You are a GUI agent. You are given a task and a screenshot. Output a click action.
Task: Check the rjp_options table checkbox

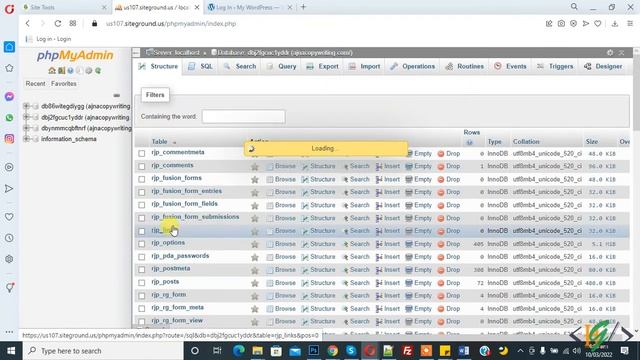tap(142, 244)
